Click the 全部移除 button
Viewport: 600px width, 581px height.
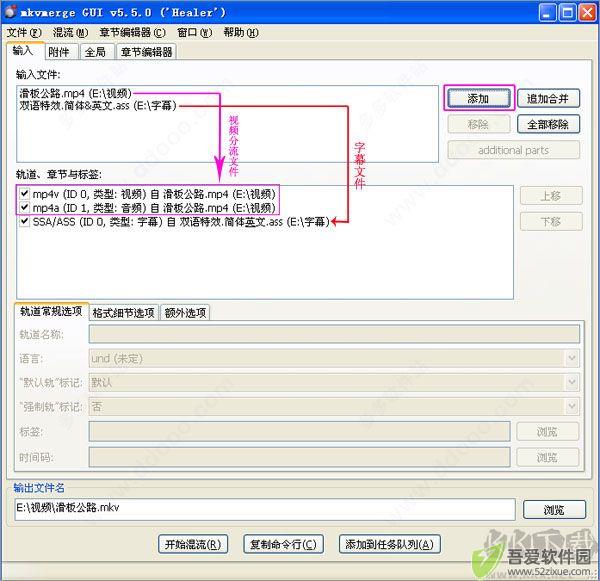(548, 124)
